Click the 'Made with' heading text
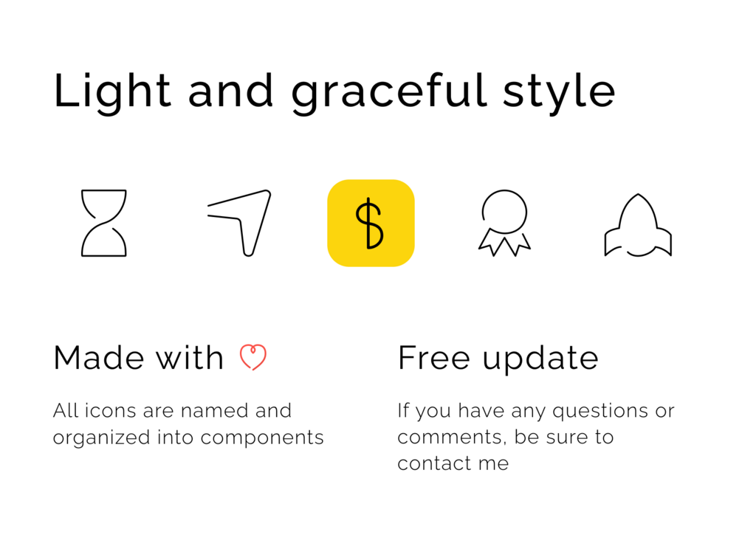Screen dimensions: 742x560 pyautogui.click(x=138, y=358)
